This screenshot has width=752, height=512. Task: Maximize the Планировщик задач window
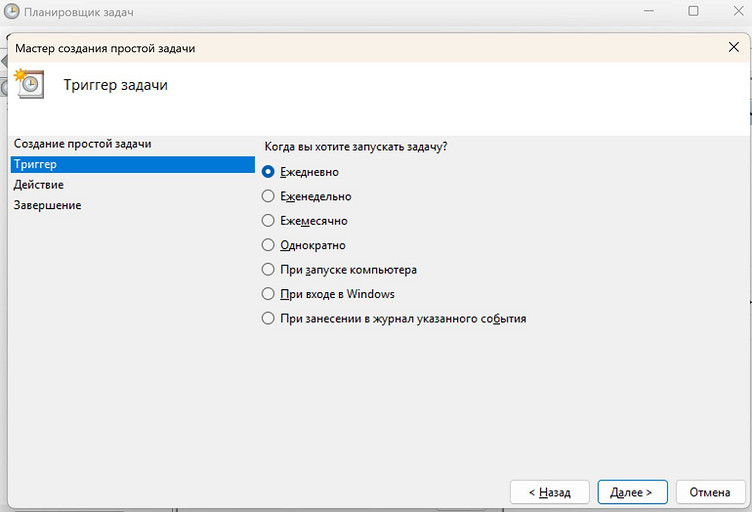(693, 11)
